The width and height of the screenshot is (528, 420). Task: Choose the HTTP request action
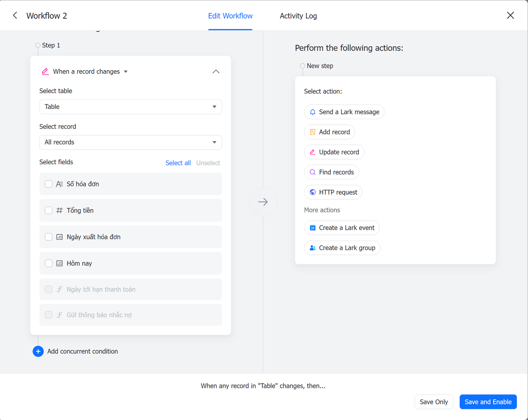tap(333, 192)
